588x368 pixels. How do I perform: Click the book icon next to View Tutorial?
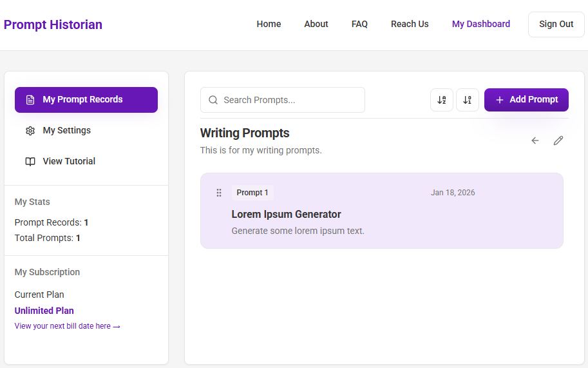pyautogui.click(x=30, y=161)
